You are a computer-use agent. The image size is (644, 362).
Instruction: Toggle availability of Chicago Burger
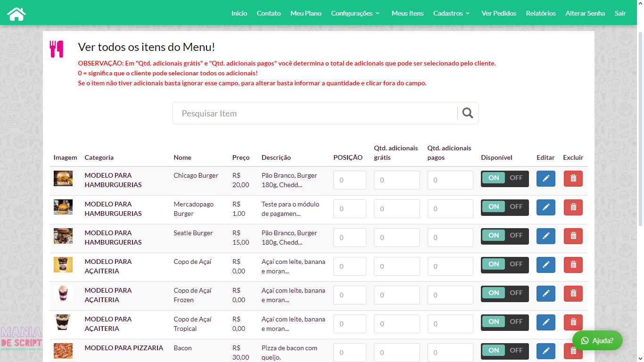pos(504,179)
